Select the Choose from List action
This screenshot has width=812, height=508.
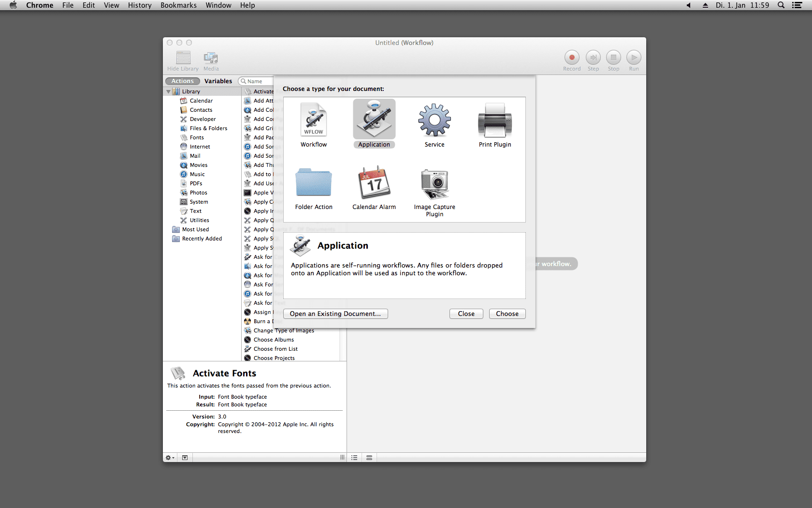290,349
